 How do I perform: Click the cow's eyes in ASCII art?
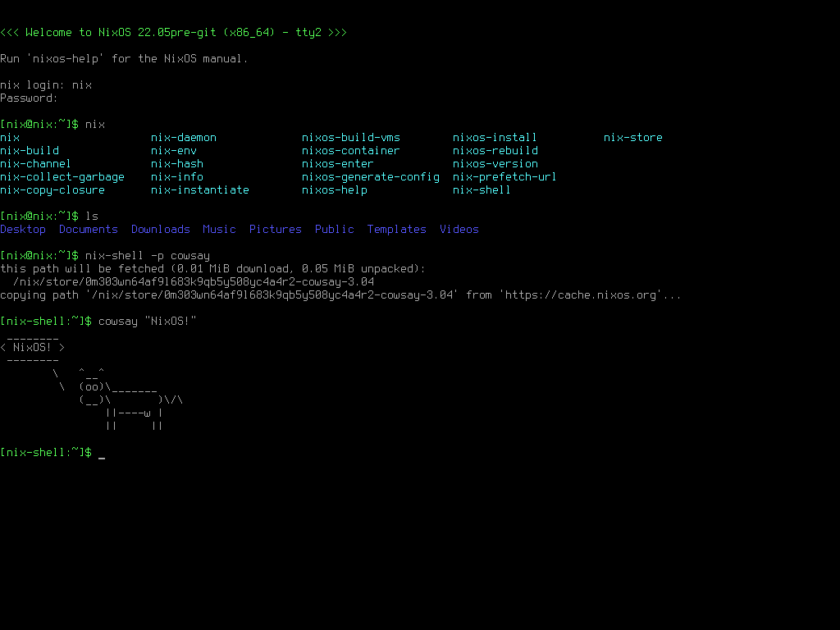pos(92,387)
